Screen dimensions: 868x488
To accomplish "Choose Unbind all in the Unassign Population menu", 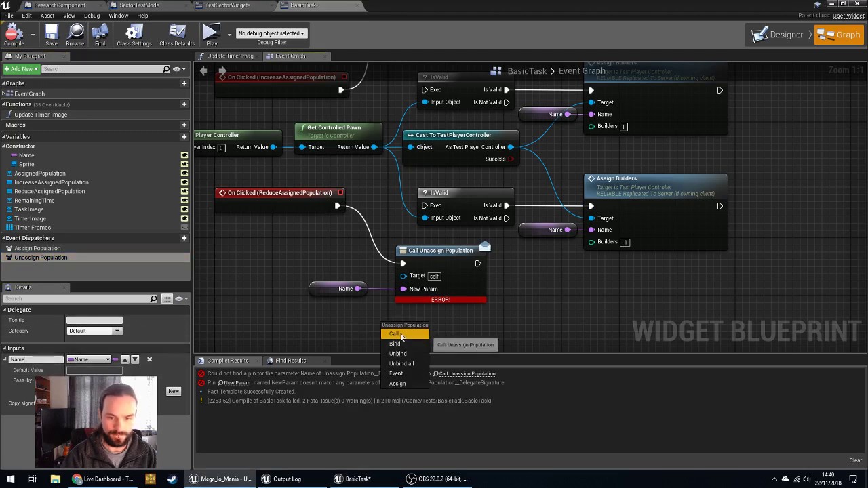I will (405, 364).
